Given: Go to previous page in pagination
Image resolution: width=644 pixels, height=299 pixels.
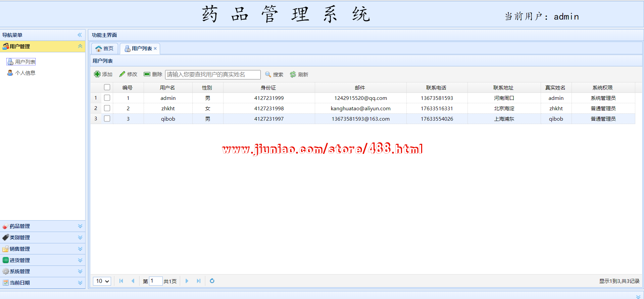Looking at the screenshot, I should 133,281.
